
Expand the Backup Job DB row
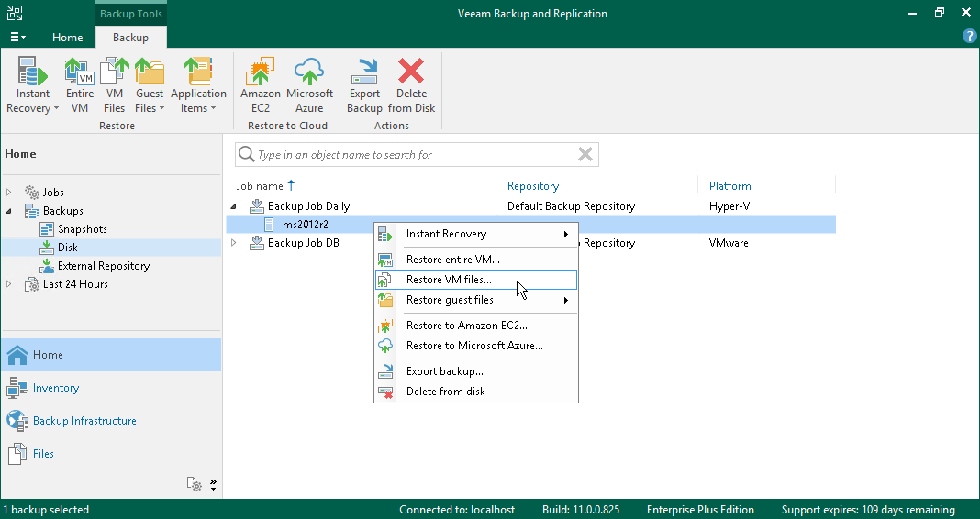click(234, 243)
